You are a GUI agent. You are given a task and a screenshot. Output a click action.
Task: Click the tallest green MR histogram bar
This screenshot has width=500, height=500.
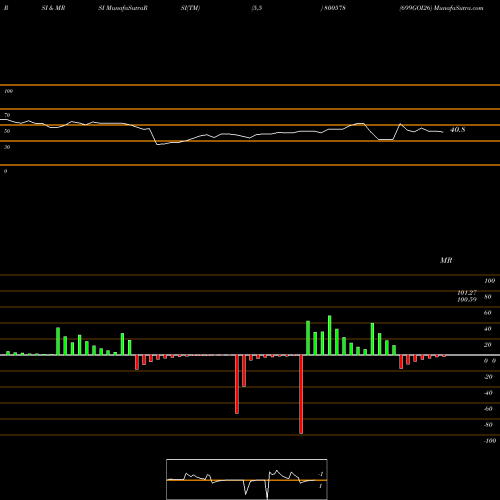[330, 335]
